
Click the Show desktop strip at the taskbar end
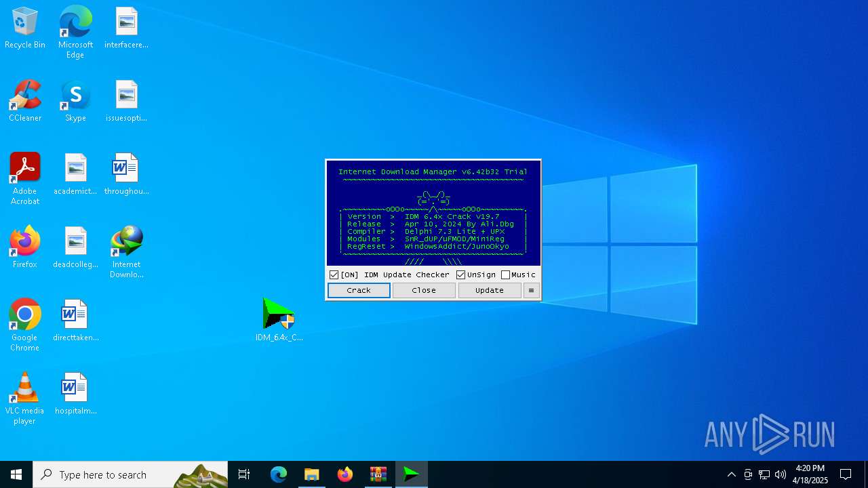tap(866, 474)
